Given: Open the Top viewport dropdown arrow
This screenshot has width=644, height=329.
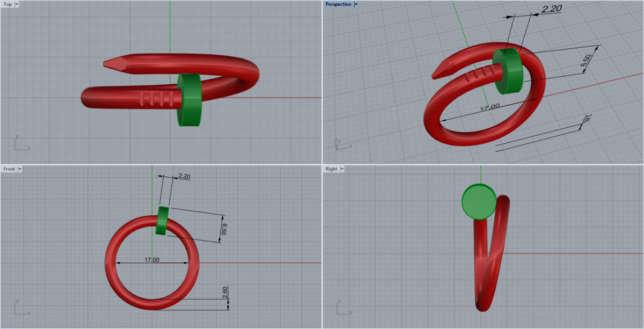Looking at the screenshot, I should pyautogui.click(x=17, y=4).
